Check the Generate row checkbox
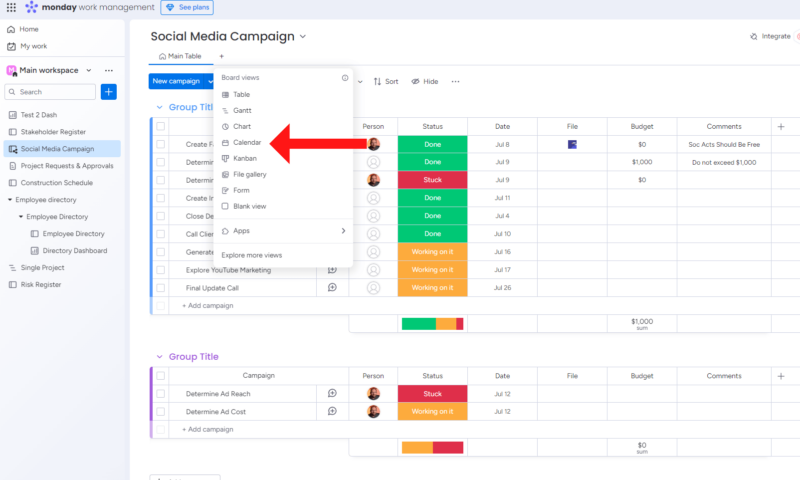 click(161, 252)
